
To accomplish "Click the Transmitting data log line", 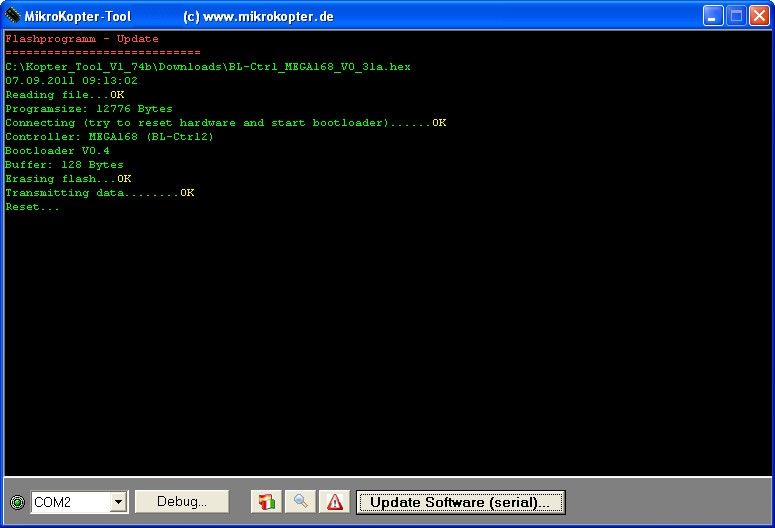I will [100, 193].
